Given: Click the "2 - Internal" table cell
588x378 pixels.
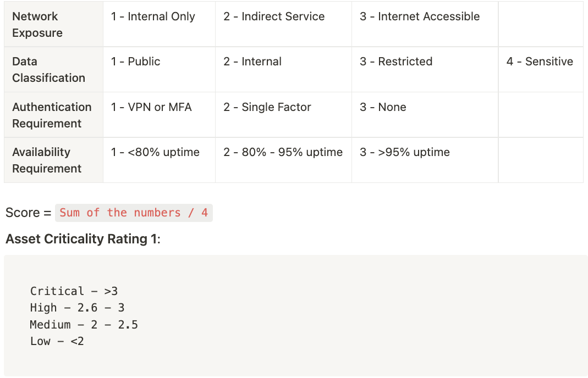Looking at the screenshot, I should 252,62.
